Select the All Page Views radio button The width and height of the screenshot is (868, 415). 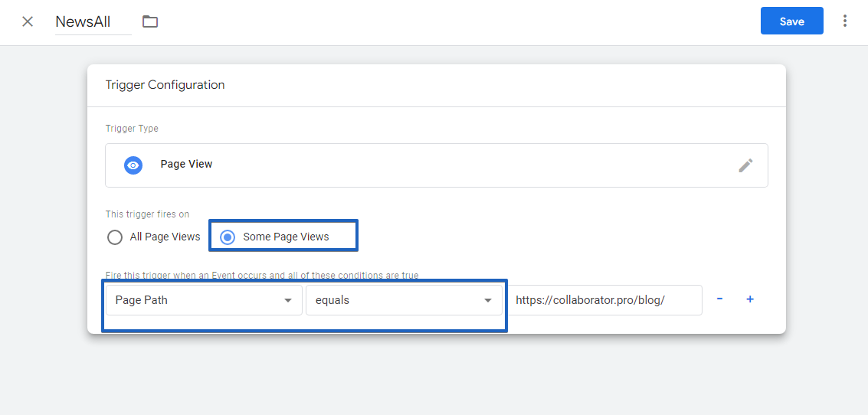click(115, 237)
